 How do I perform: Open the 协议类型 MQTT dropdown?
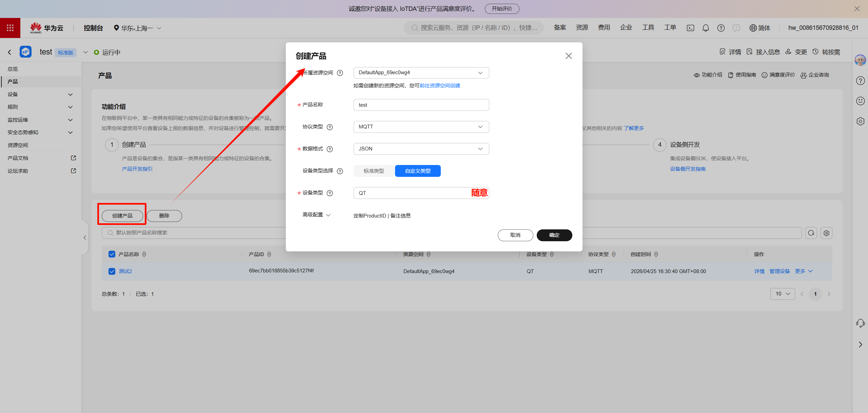(x=421, y=127)
